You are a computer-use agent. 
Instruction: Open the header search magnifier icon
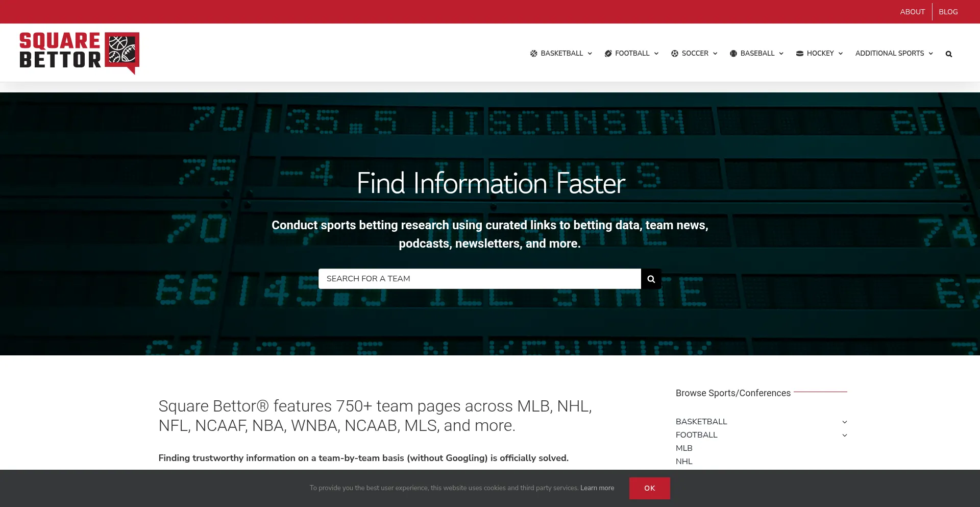point(948,54)
